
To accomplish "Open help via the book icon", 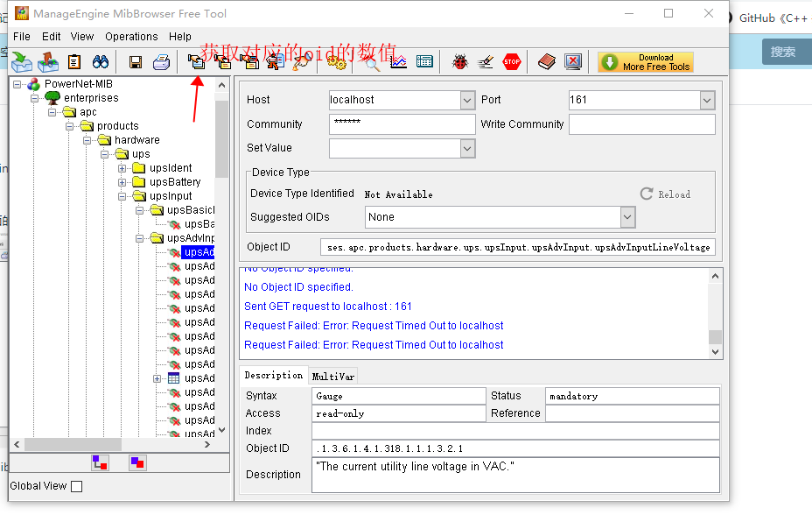I will pos(546,62).
